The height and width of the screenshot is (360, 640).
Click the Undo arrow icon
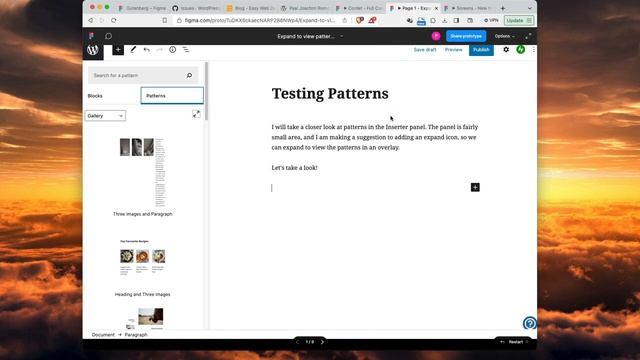(x=147, y=50)
